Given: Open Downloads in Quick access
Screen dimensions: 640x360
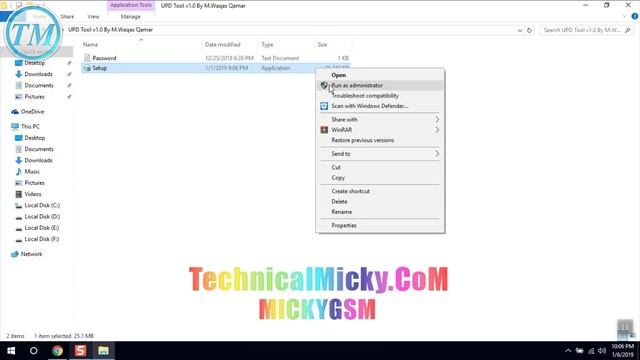Looking at the screenshot, I should pyautogui.click(x=38, y=74).
